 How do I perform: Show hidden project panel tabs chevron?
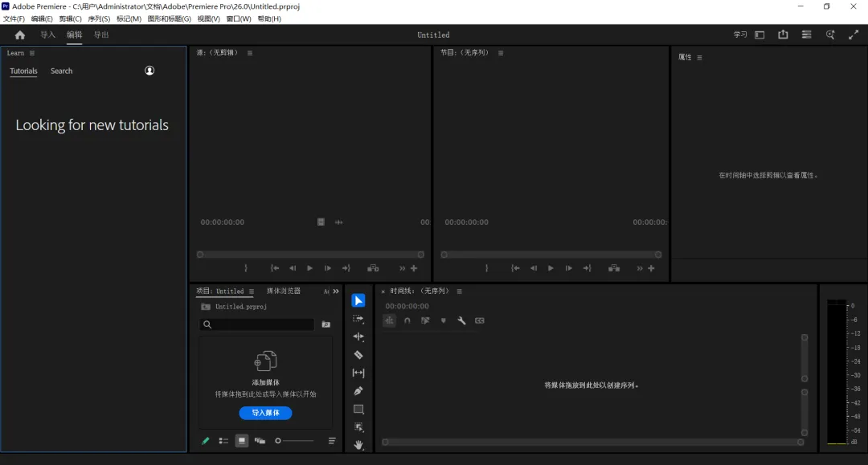pyautogui.click(x=335, y=292)
